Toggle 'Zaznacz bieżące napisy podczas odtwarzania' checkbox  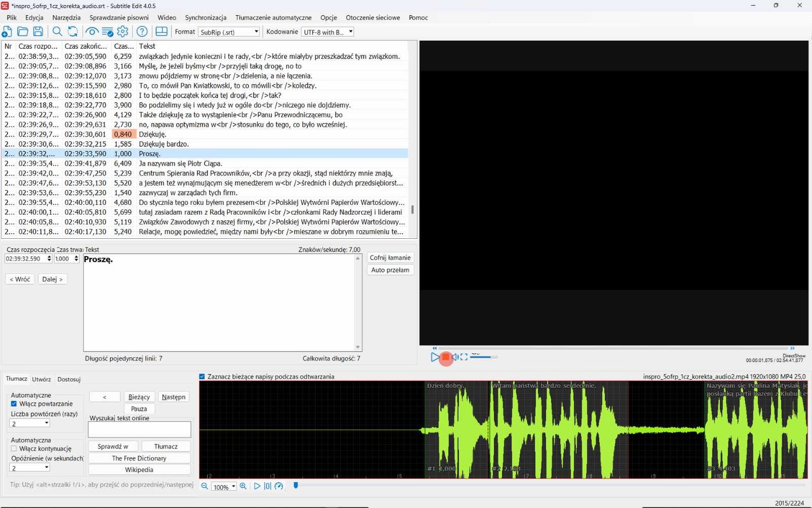pos(202,376)
